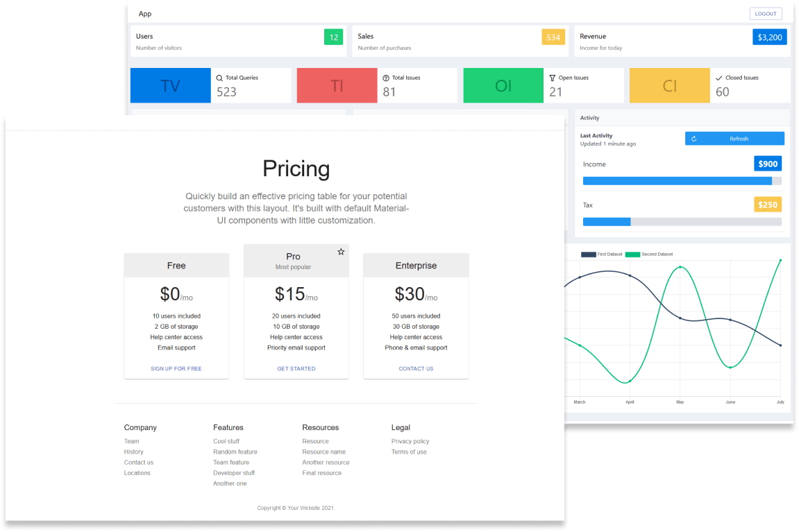Open the Team feature link
Image resolution: width=799 pixels, height=532 pixels.
[231, 463]
